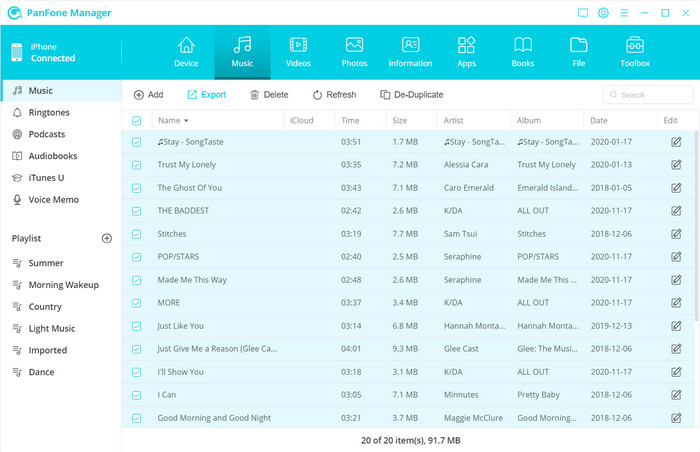Open Audiobooks in the sidebar
This screenshot has height=452, width=700.
point(61,156)
